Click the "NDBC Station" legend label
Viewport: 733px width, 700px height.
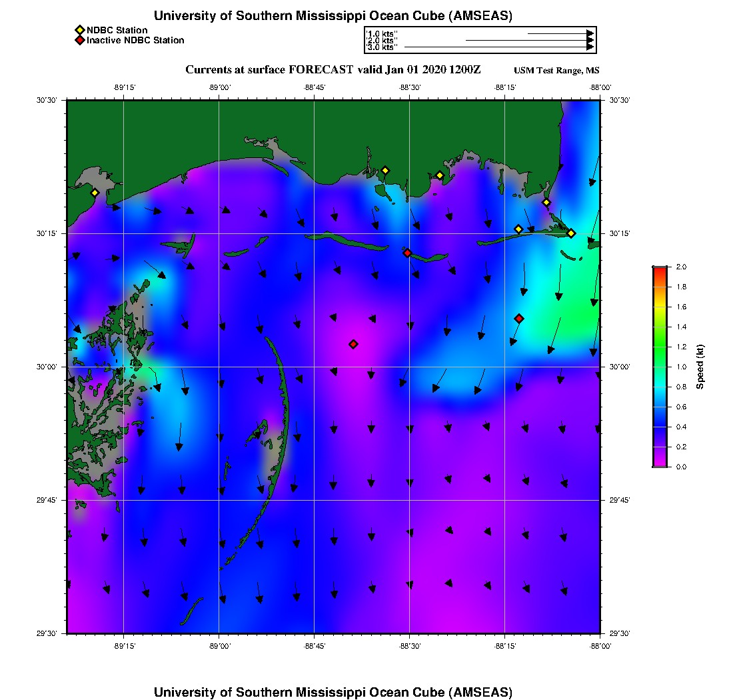117,30
